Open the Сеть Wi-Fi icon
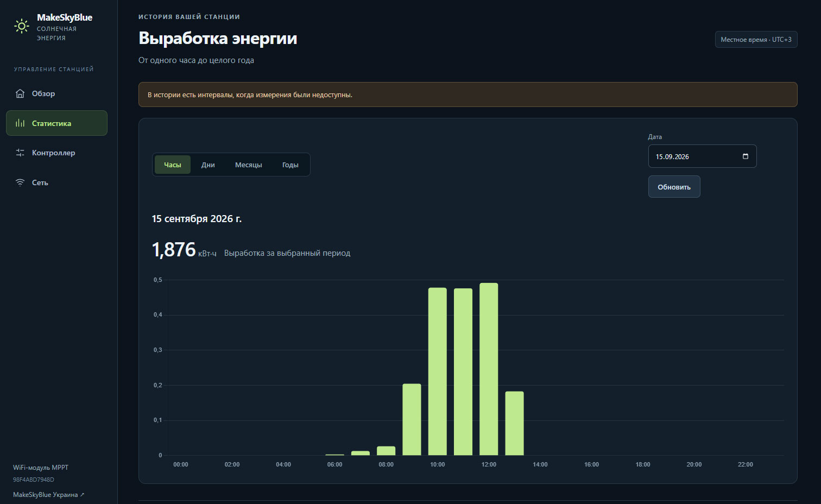Viewport: 821px width, 504px height. point(20,182)
